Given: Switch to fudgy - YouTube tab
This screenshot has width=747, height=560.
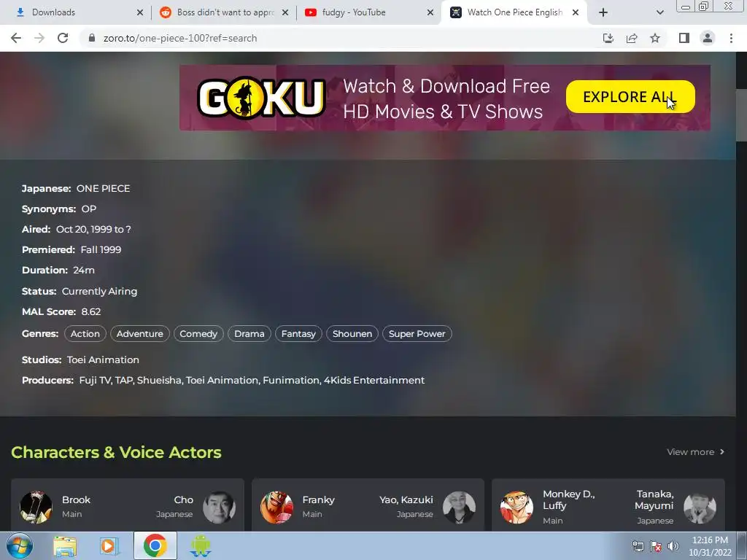Looking at the screenshot, I should (368, 12).
